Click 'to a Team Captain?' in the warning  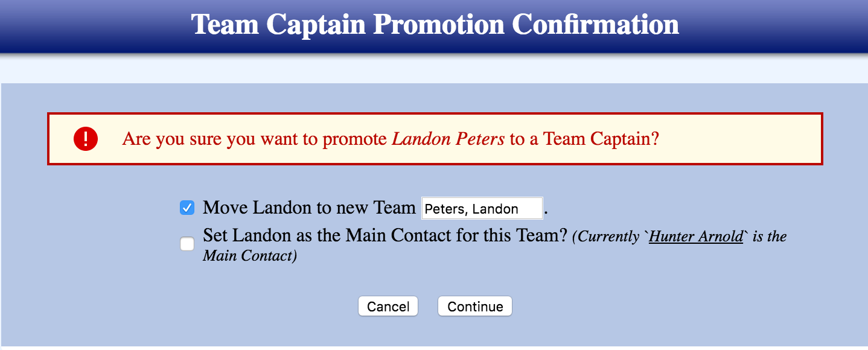(584, 139)
